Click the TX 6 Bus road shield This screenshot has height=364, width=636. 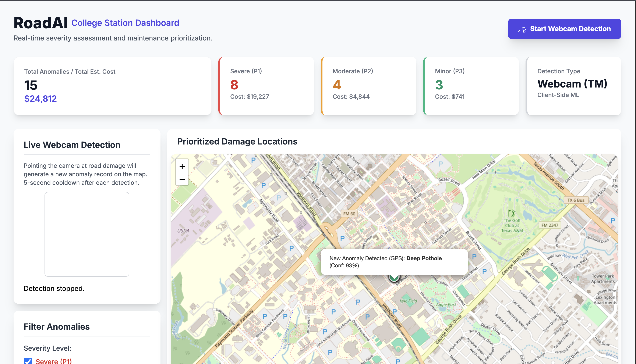(x=576, y=200)
